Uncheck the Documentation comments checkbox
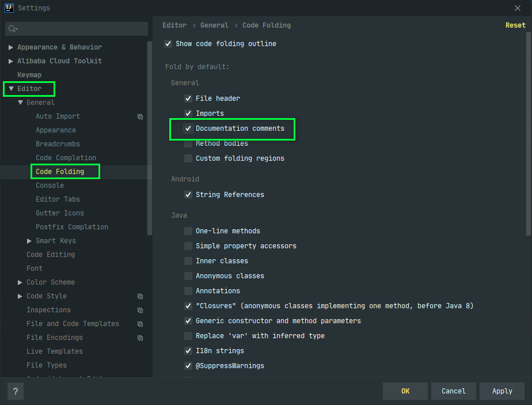532x405 pixels. coord(188,128)
